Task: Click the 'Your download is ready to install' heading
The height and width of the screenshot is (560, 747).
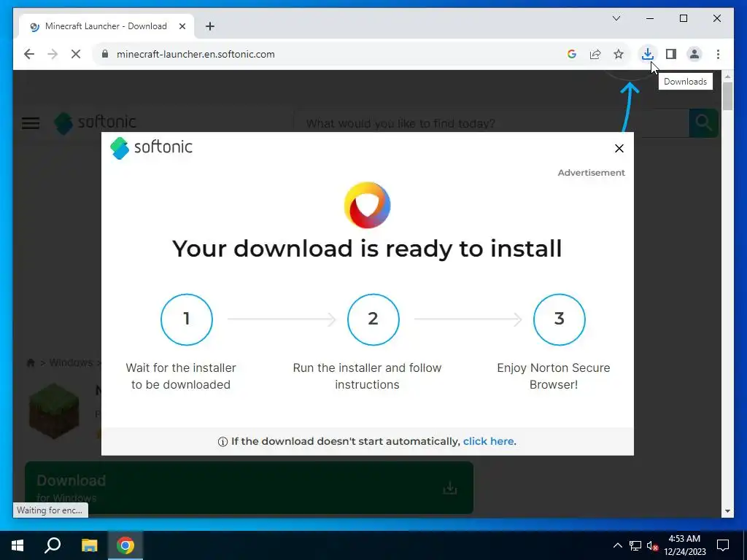Action: tap(368, 249)
